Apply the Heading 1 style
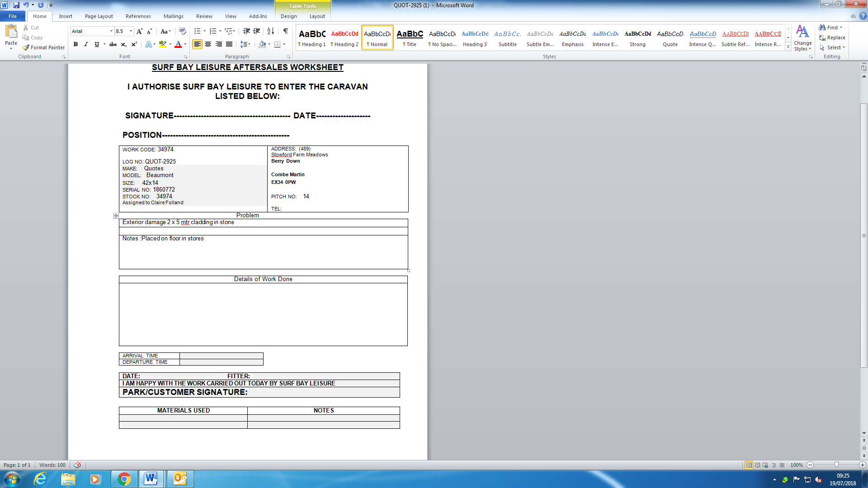This screenshot has height=488, width=868. (x=312, y=38)
